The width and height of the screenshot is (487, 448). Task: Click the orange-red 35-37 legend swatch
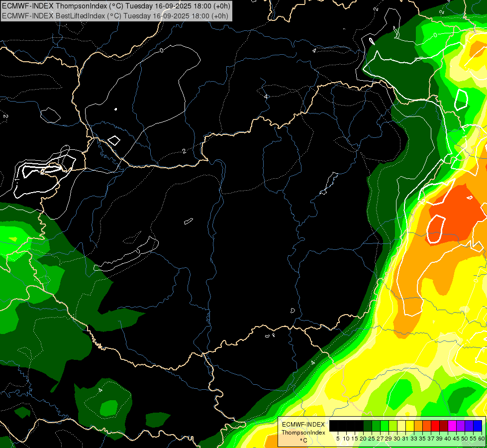click(427, 426)
